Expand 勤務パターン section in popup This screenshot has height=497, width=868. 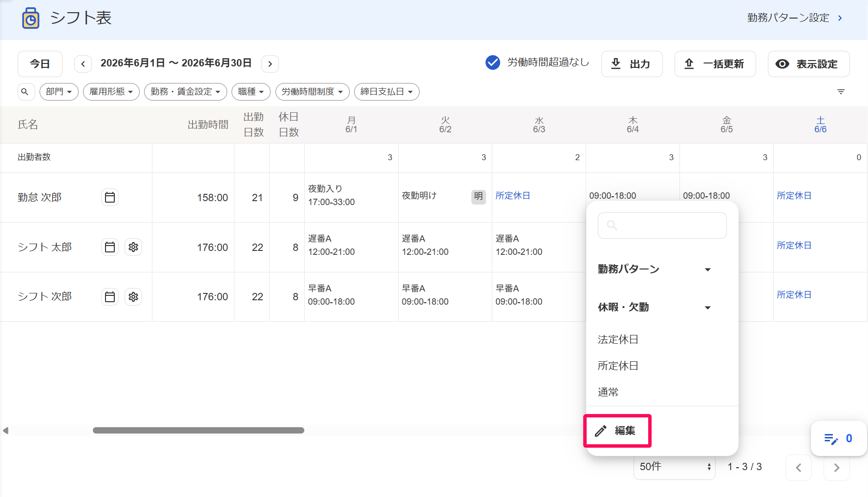pos(655,269)
